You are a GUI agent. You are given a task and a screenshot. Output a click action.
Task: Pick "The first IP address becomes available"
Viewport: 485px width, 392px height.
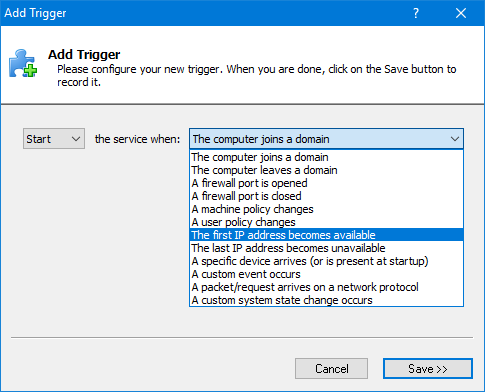[326, 235]
